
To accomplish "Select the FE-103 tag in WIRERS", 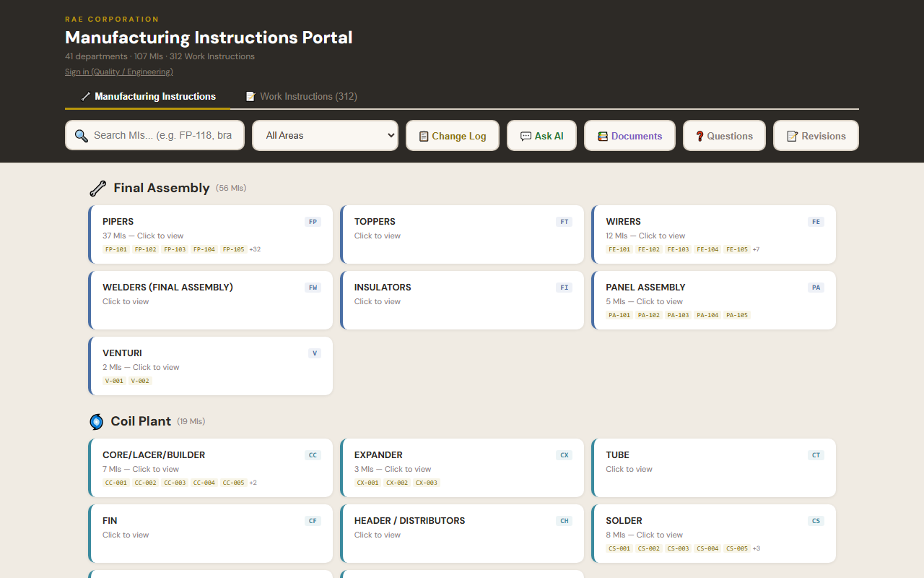I will (679, 249).
